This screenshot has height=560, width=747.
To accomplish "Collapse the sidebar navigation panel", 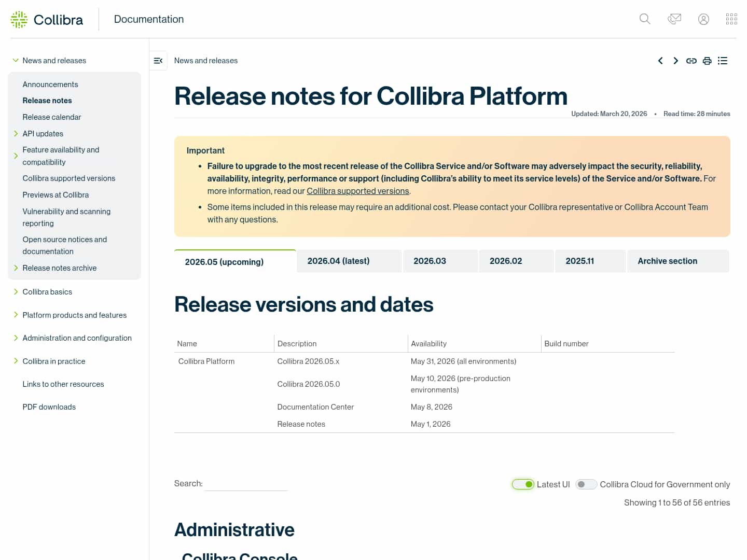I will click(x=158, y=61).
